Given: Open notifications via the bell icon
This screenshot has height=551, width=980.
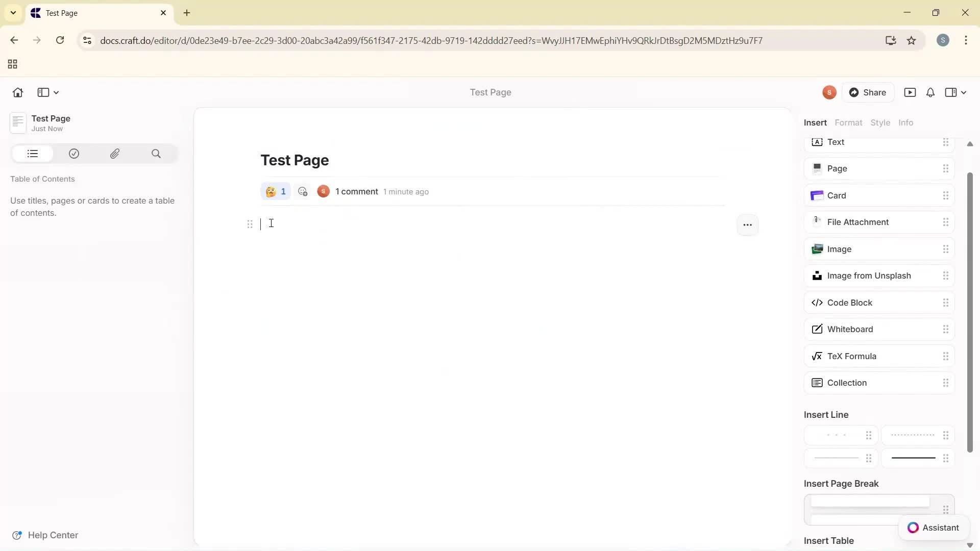Looking at the screenshot, I should [930, 92].
